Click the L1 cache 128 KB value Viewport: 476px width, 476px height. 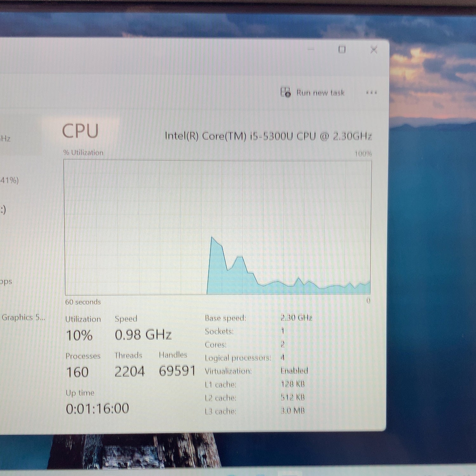[x=293, y=384]
